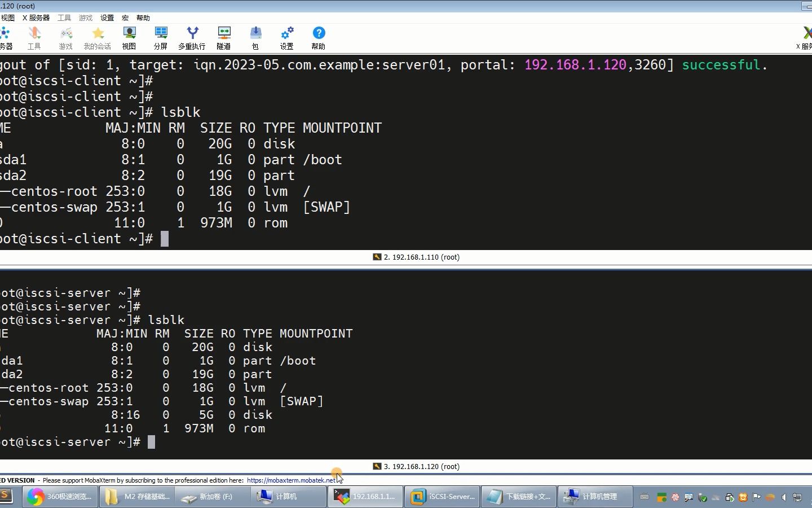Open the 视图 menu in menu bar
This screenshot has width=812, height=508.
click(7, 18)
